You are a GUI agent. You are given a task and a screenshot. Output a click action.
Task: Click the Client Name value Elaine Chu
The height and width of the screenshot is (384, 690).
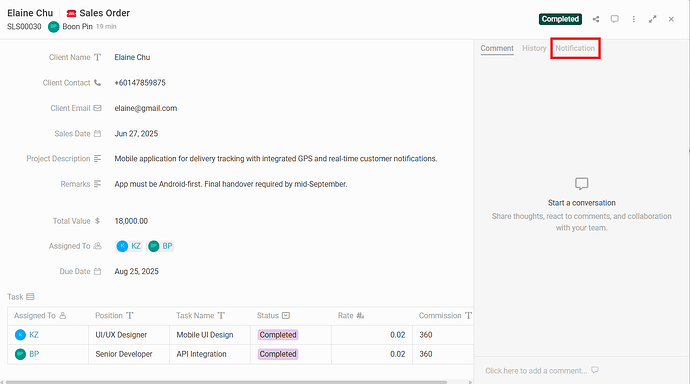click(132, 57)
